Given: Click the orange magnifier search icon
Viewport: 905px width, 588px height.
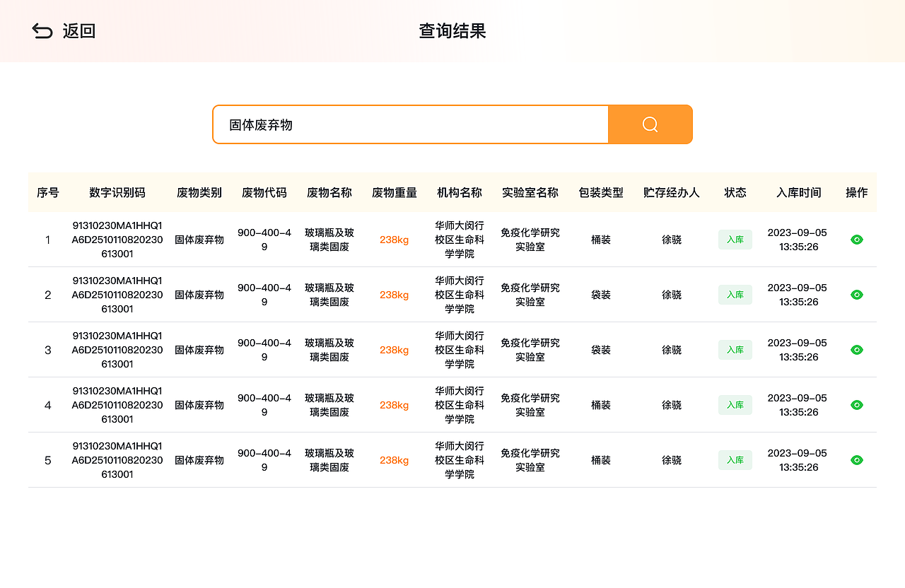Looking at the screenshot, I should 649,124.
